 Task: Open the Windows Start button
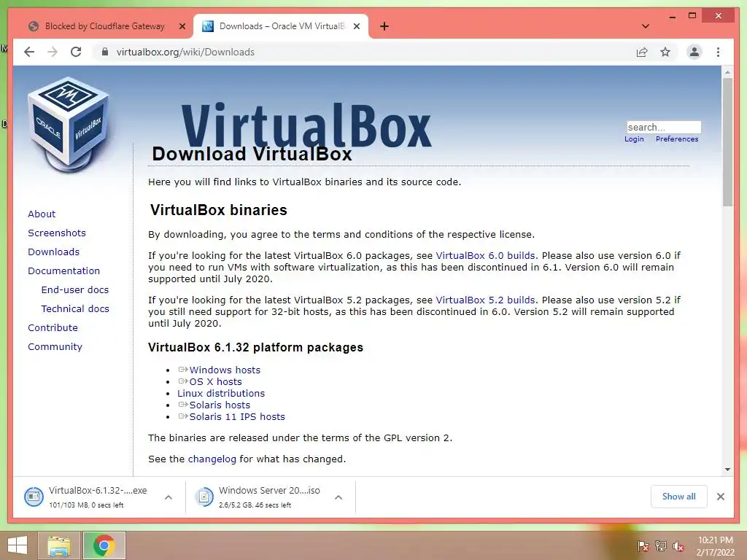click(18, 545)
